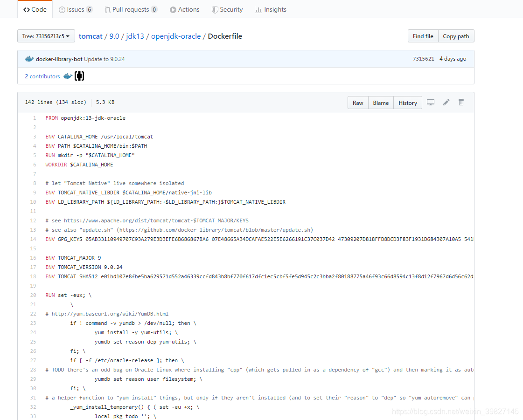Screen dimensions: 523x420
Task: Select line number 20
Action: click(x=33, y=296)
